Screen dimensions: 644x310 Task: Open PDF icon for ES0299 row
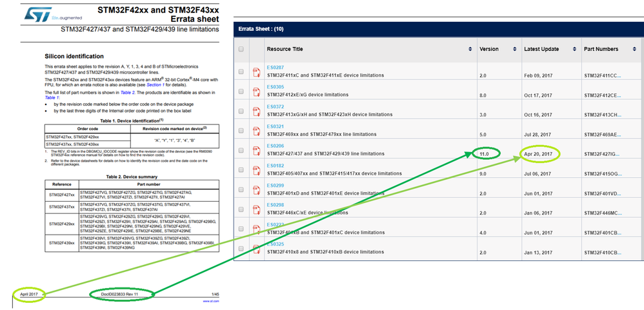click(257, 190)
